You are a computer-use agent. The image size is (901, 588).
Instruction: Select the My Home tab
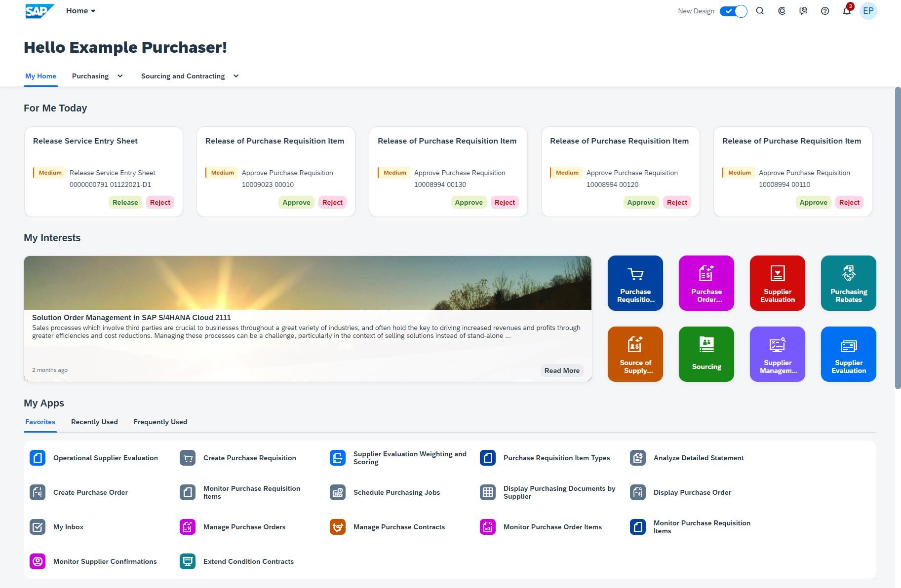[40, 76]
